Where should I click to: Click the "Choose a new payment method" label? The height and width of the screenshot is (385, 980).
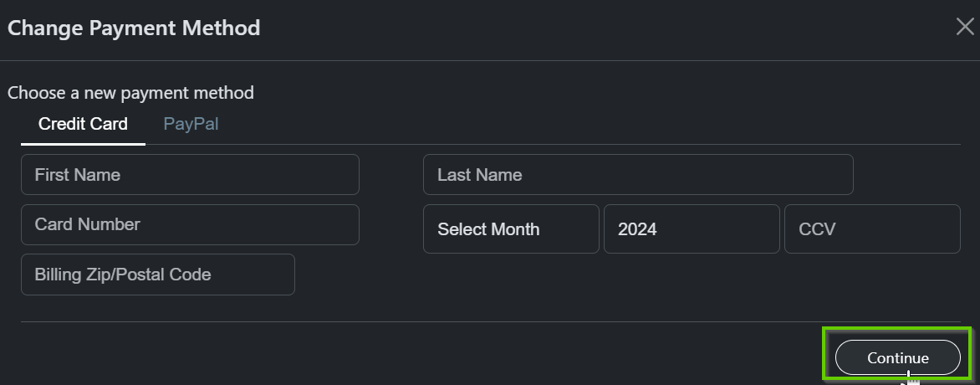[x=130, y=93]
